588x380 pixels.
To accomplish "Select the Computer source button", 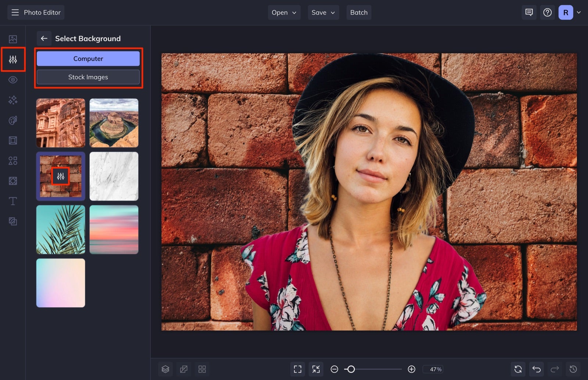I will coord(88,58).
